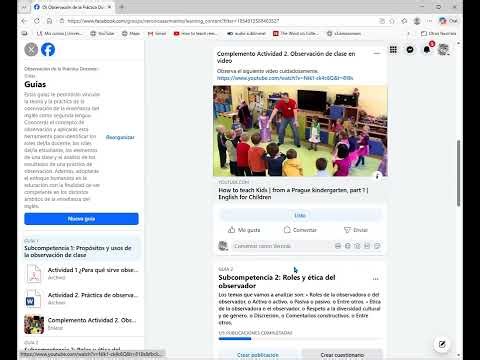
Task: Click the video title How to teach Kids
Action: click(x=293, y=193)
